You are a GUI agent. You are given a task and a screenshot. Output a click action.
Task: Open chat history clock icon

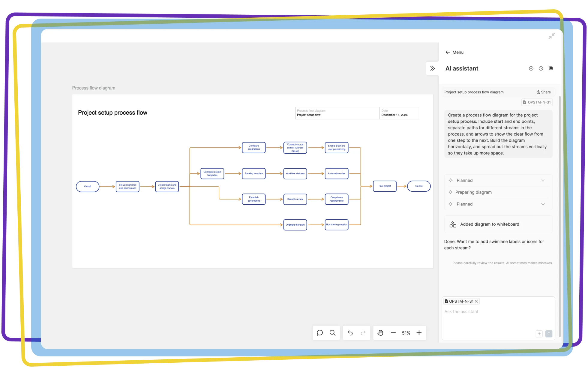tap(541, 68)
